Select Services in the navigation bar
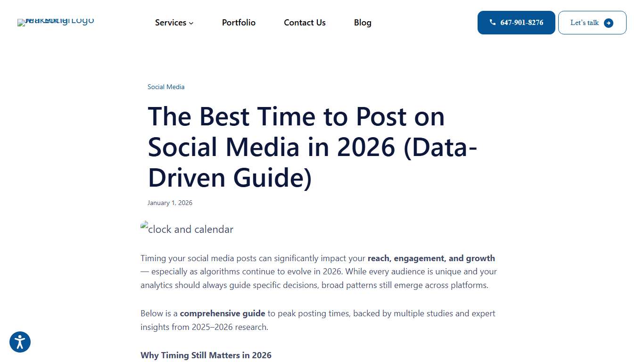 (171, 23)
